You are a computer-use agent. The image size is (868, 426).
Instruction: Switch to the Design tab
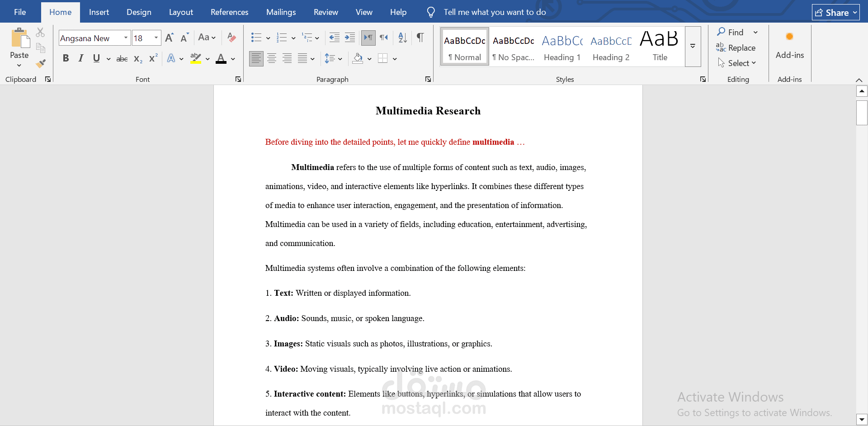coord(139,12)
